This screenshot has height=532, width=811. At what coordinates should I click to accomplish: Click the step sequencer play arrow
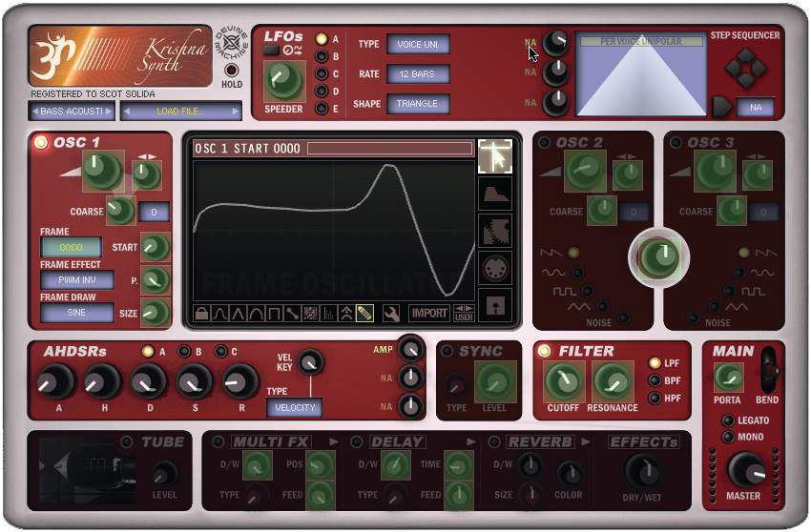pos(721,107)
